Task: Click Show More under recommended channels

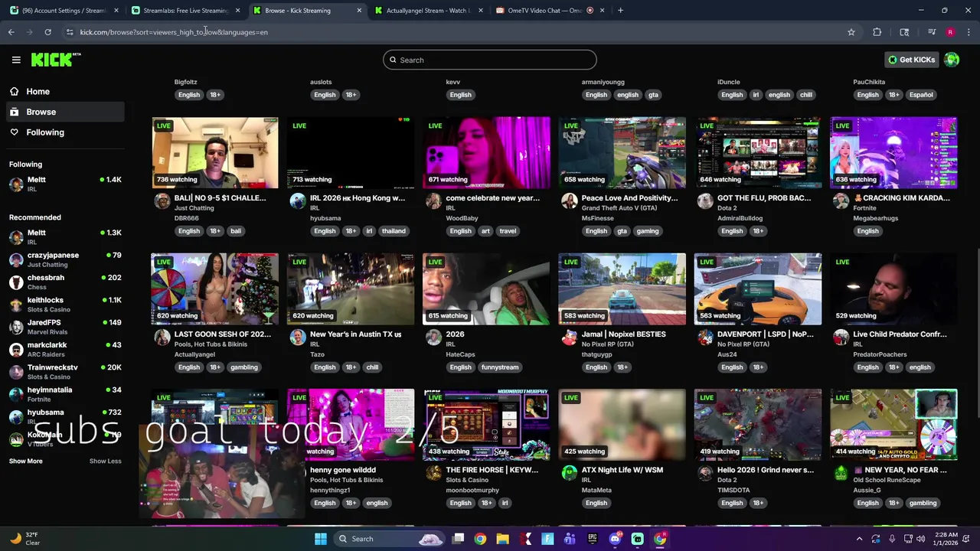Action: 26,461
